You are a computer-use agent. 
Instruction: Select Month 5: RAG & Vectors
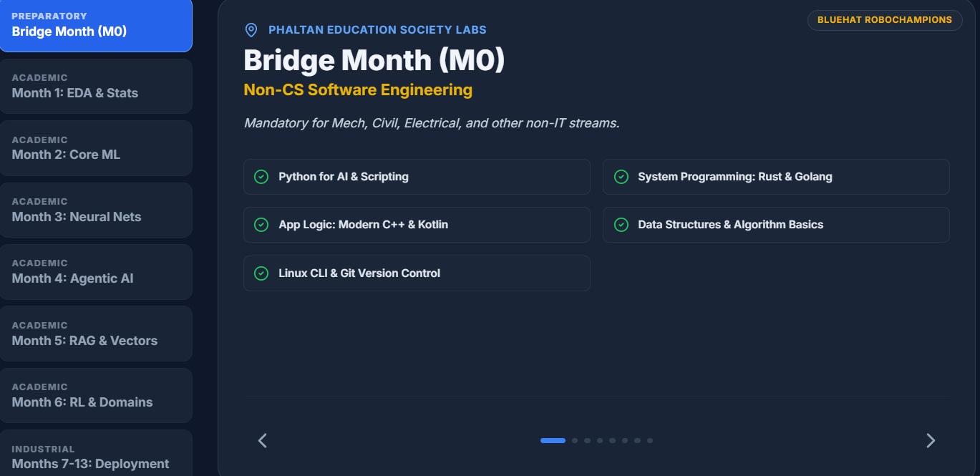click(96, 334)
